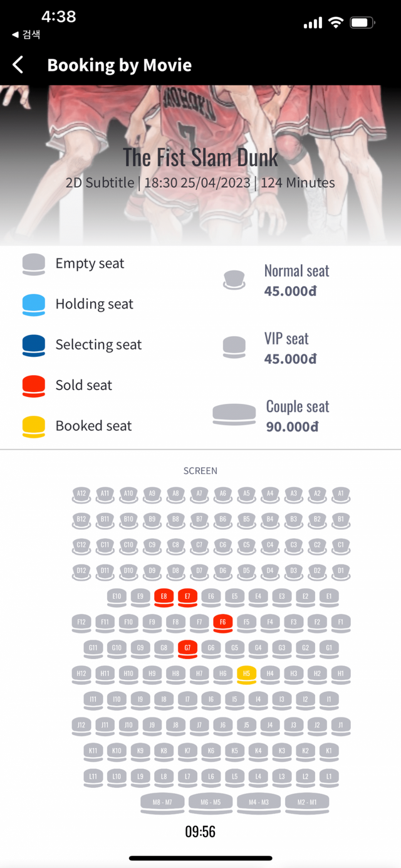Tap the Couple seat legend icon
The image size is (401, 868).
coord(234,415)
